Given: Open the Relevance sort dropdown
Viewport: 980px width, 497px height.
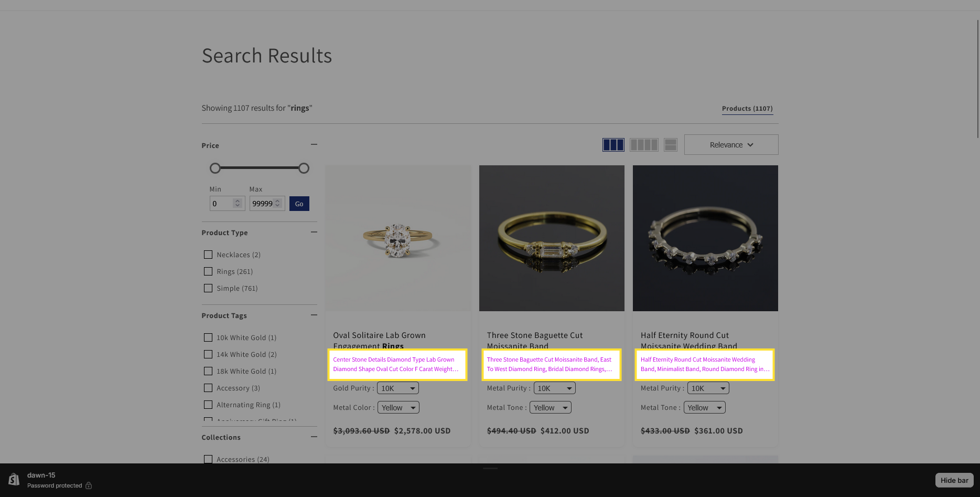Looking at the screenshot, I should (x=731, y=145).
